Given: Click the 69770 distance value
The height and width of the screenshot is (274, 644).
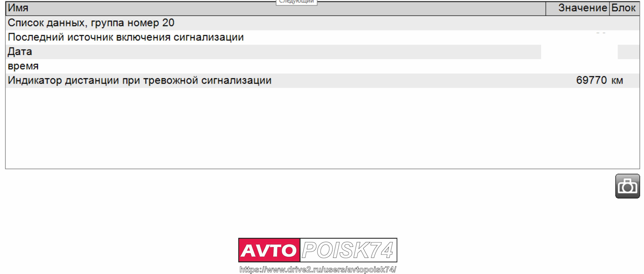Looking at the screenshot, I should 591,80.
